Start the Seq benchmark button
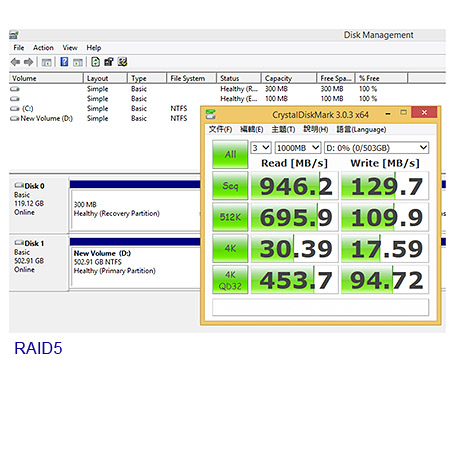Screen dimensions: 450x450 [x=230, y=186]
